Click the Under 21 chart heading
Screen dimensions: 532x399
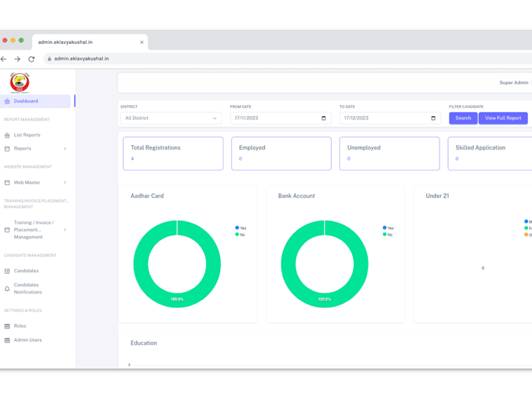point(438,196)
